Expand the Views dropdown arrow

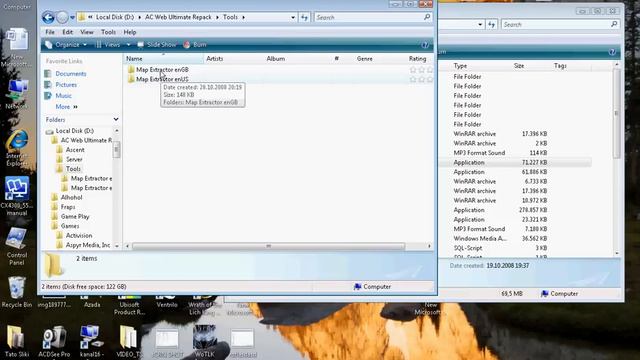[x=128, y=44]
